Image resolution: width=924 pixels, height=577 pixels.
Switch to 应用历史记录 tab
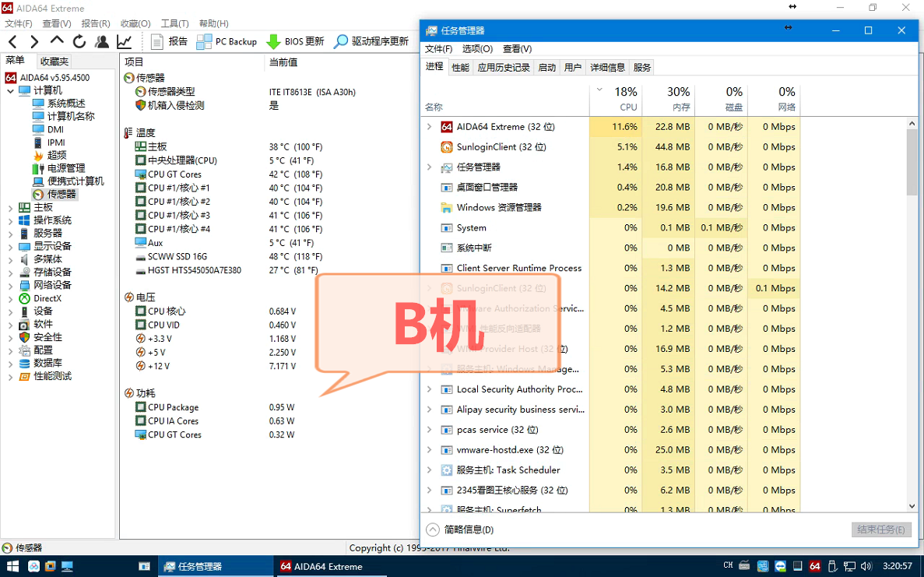click(x=504, y=67)
